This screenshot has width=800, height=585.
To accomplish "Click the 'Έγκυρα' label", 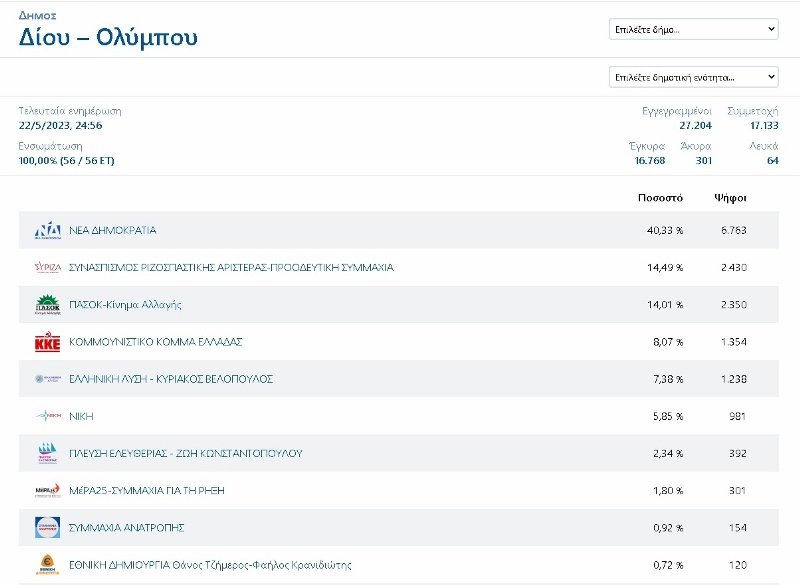I will click(x=647, y=146).
